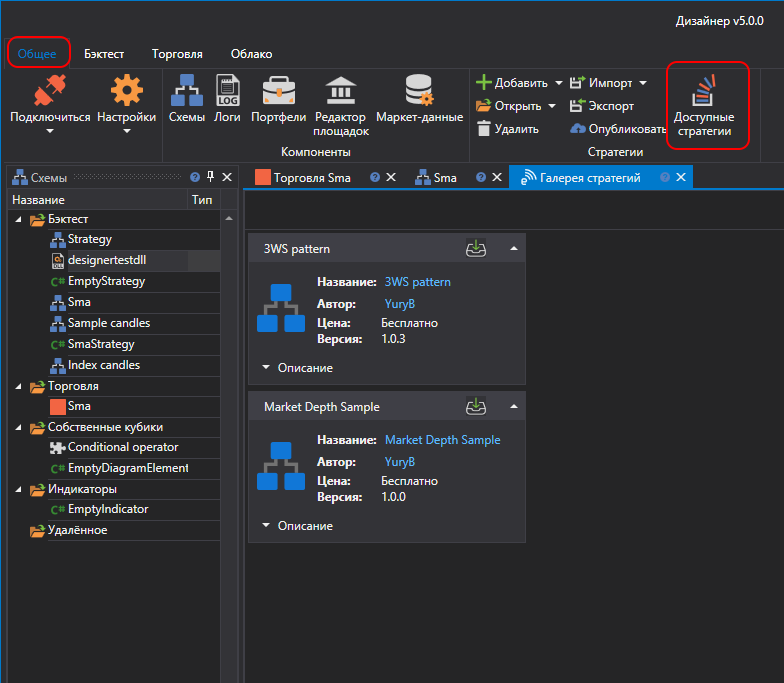This screenshot has width=784, height=683.
Task: Switch to Торговля ribbon tab
Action: [177, 54]
